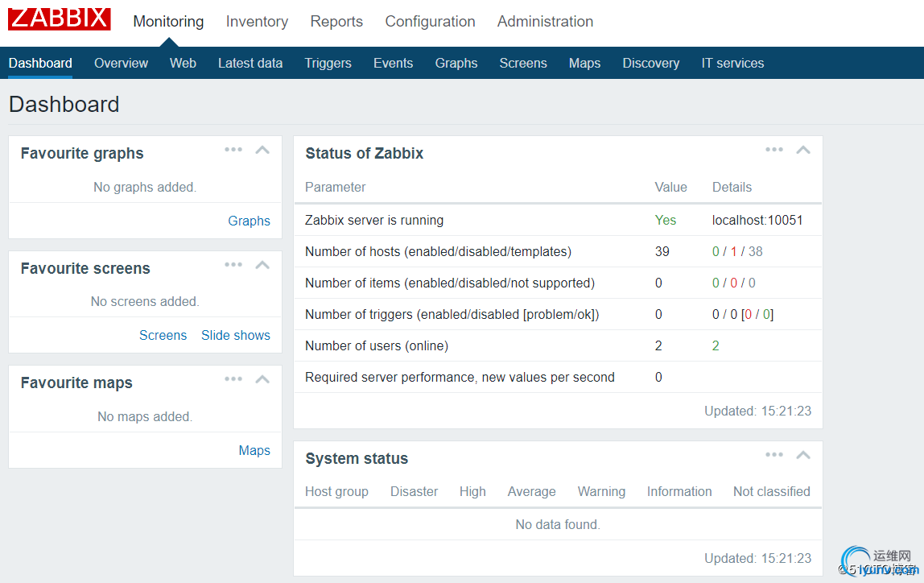This screenshot has width=924, height=583.
Task: Click the 'Disaster' column header
Action: [414, 492]
